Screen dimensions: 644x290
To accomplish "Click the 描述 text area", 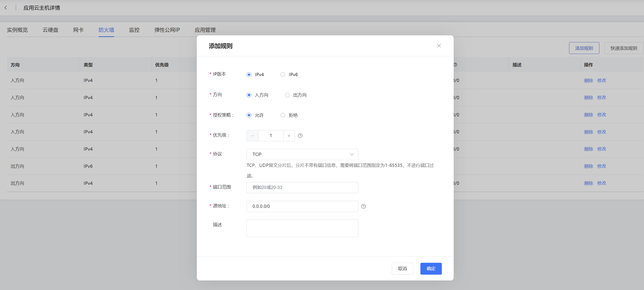I will click(x=302, y=228).
